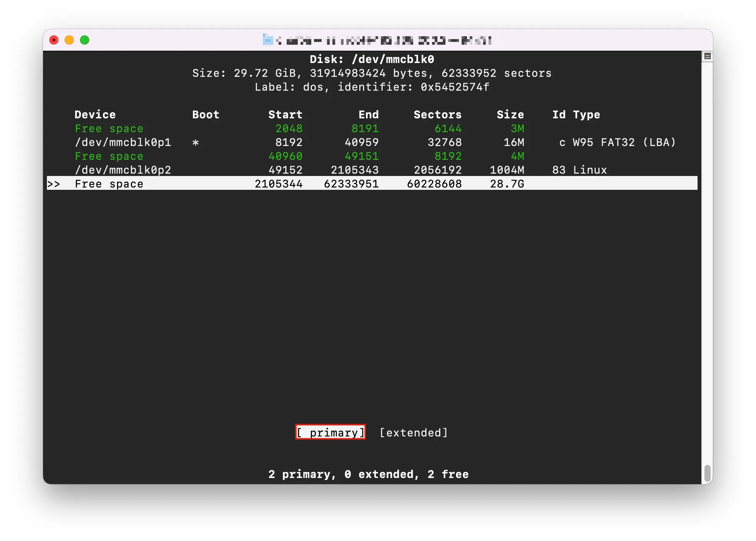756x541 pixels.
Task: Click the Disk: /dev/mmcblk0 title
Action: point(372,59)
